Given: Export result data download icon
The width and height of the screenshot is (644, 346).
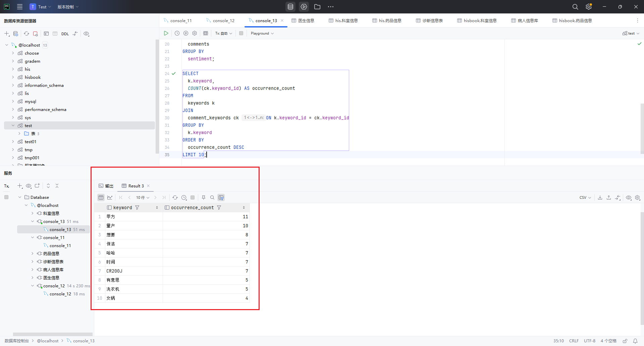Looking at the screenshot, I should click(x=600, y=197).
